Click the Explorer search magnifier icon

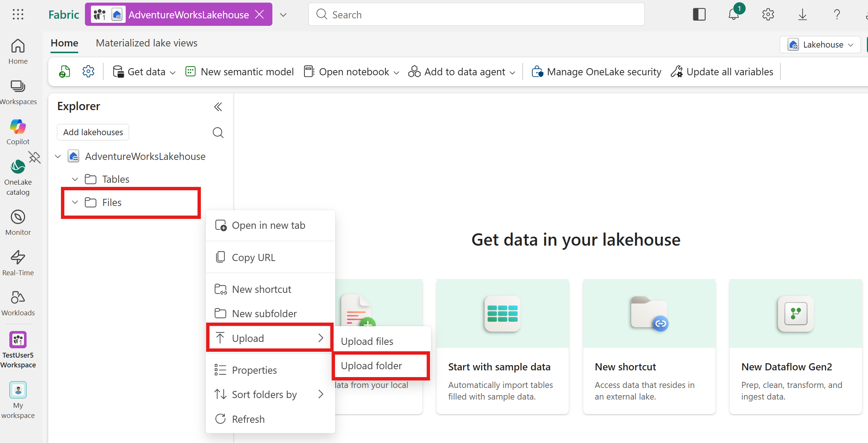[x=218, y=133]
